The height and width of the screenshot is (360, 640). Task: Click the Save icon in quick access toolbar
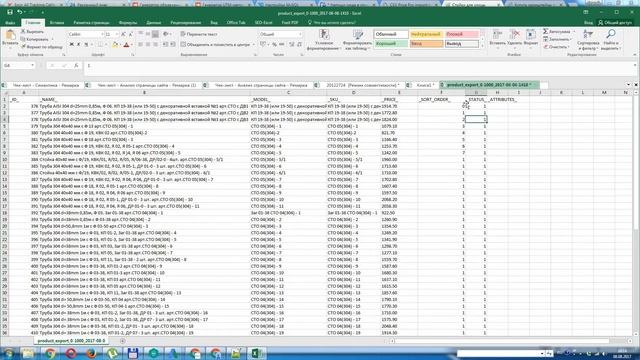tap(10, 12)
